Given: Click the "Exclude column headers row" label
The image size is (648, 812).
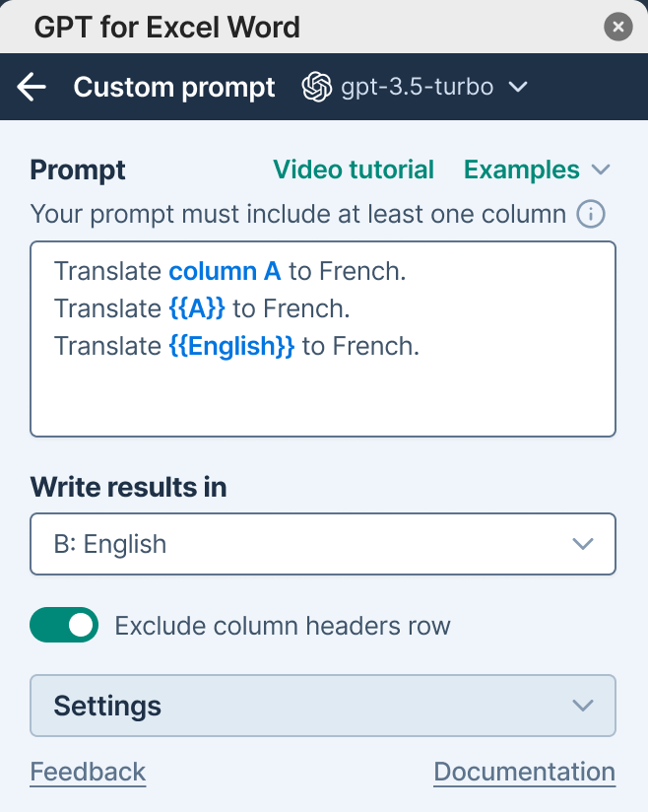Looking at the screenshot, I should click(283, 625).
